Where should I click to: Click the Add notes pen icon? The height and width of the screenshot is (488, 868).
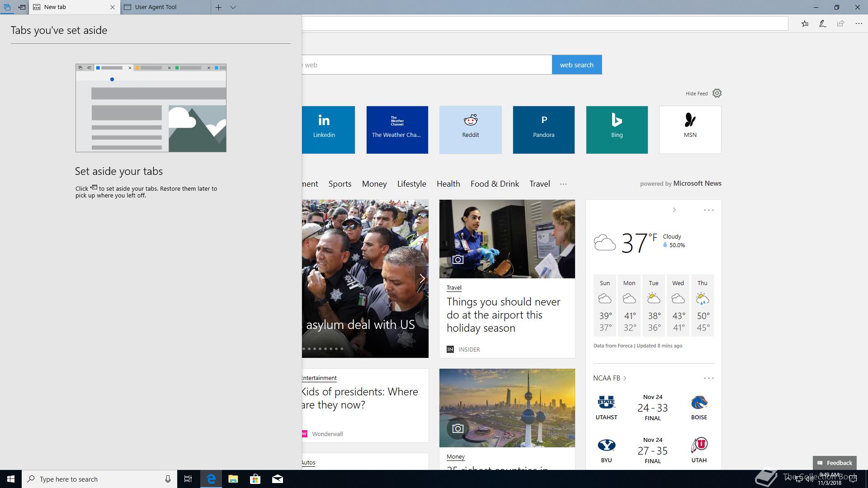822,24
